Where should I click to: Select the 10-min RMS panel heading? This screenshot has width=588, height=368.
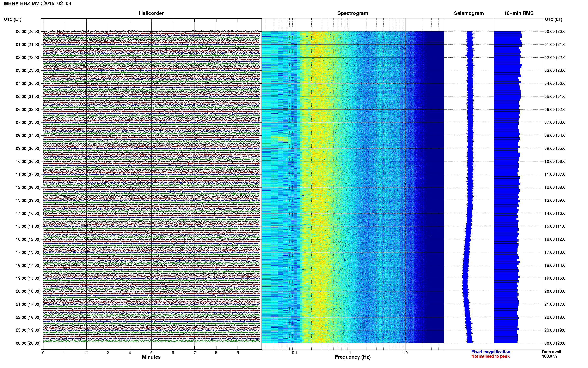click(x=519, y=13)
